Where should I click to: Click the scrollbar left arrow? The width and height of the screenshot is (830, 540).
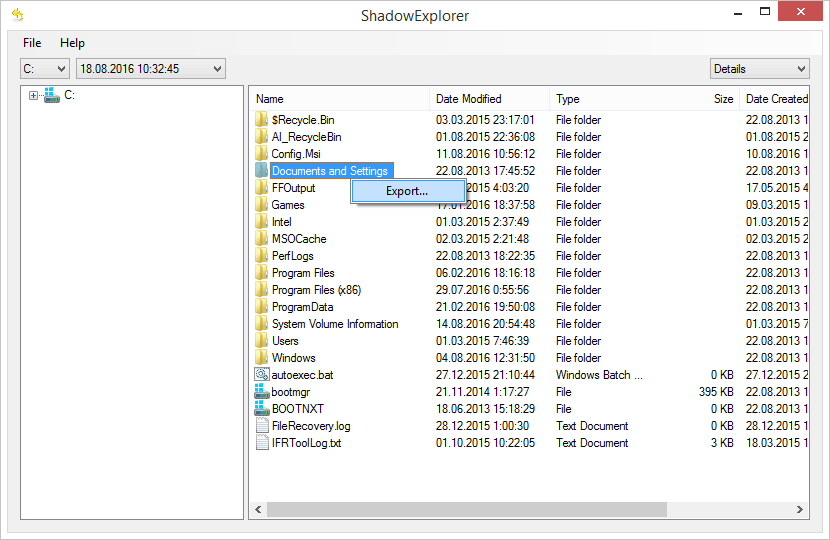tap(258, 509)
